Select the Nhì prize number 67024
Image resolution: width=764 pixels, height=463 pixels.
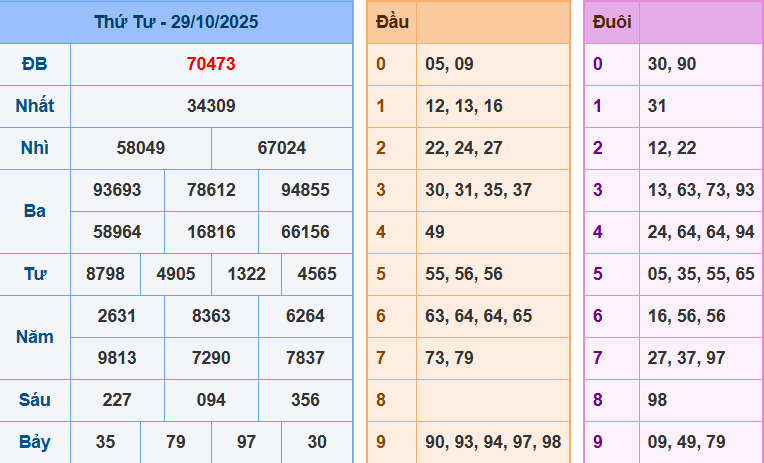pyautogui.click(x=282, y=148)
